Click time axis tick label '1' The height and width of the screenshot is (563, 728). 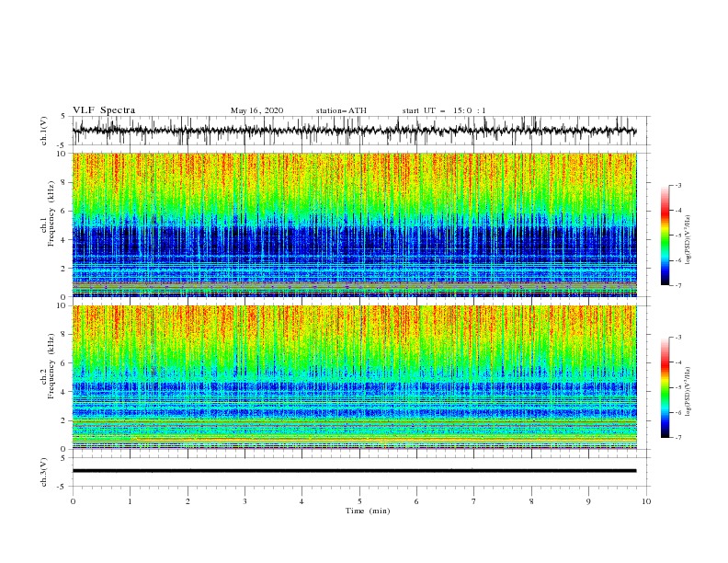click(130, 501)
